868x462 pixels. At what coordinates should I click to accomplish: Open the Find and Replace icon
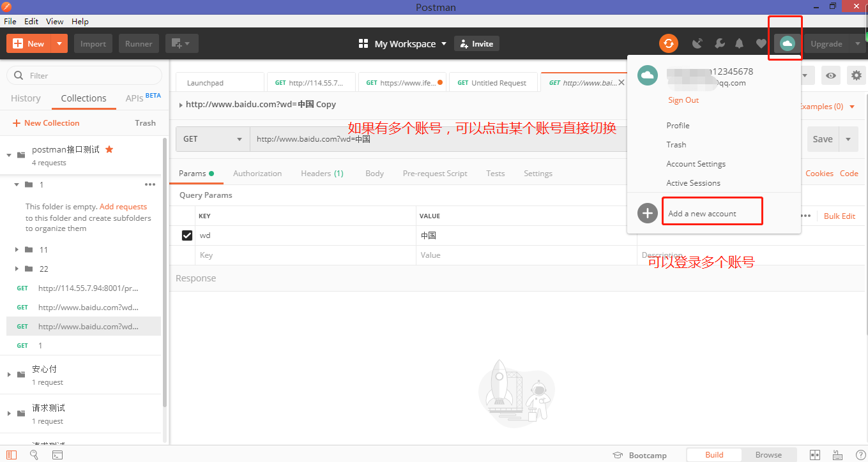34,455
